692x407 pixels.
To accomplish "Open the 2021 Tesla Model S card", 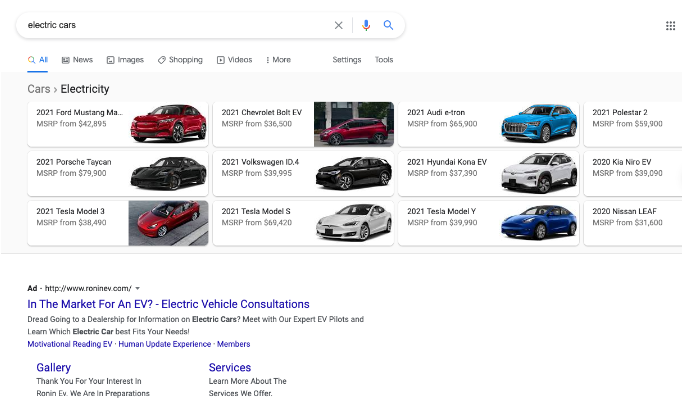I will pyautogui.click(x=303, y=223).
